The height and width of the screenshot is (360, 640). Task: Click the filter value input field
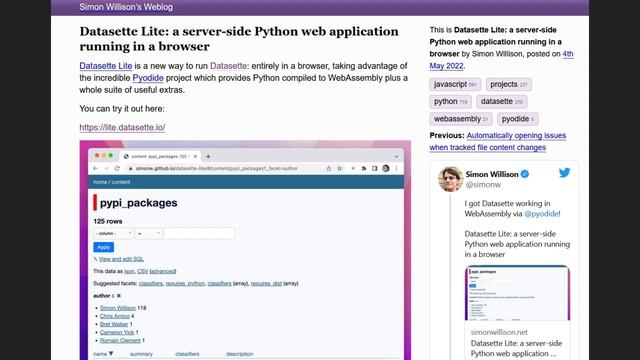pyautogui.click(x=199, y=233)
